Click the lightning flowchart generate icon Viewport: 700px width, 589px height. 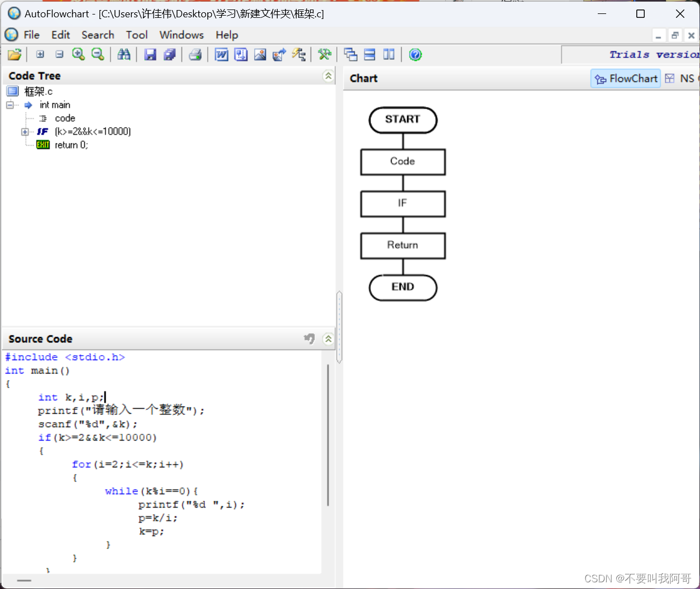pyautogui.click(x=298, y=55)
